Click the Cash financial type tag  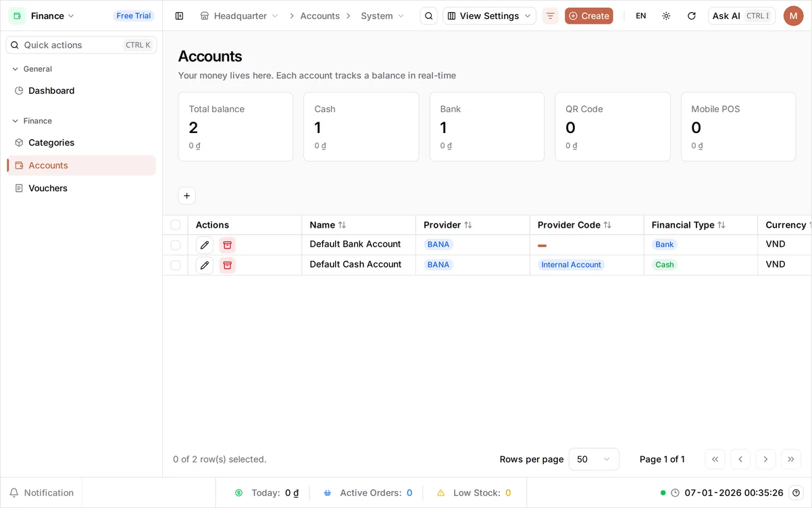[665, 265]
